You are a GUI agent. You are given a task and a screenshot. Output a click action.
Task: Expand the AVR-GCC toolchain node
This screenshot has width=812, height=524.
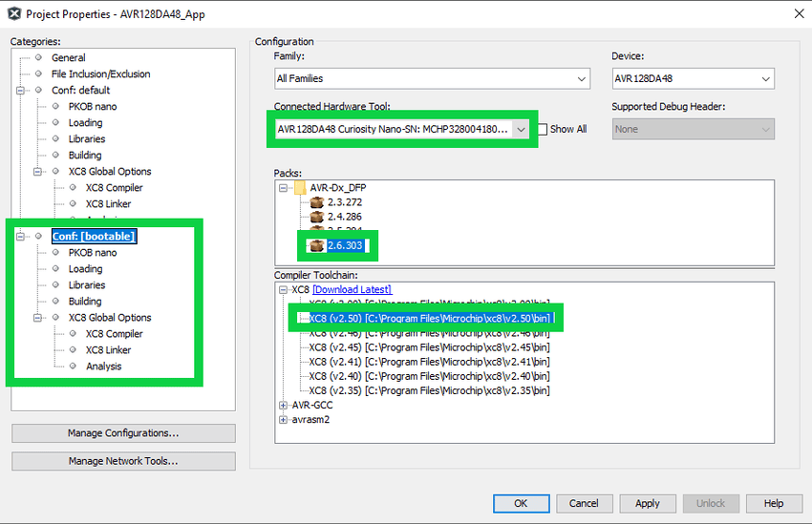click(x=283, y=405)
